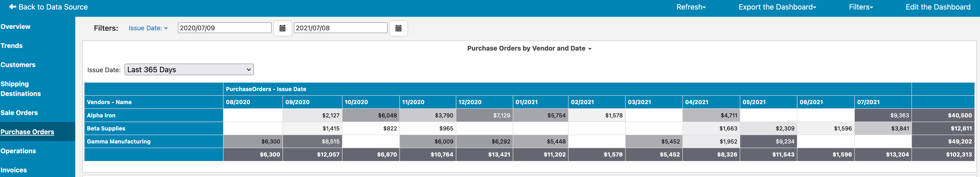Screen dimensions: 980x177
Task: Click the 05/2021 column header
Action: pyautogui.click(x=769, y=102)
